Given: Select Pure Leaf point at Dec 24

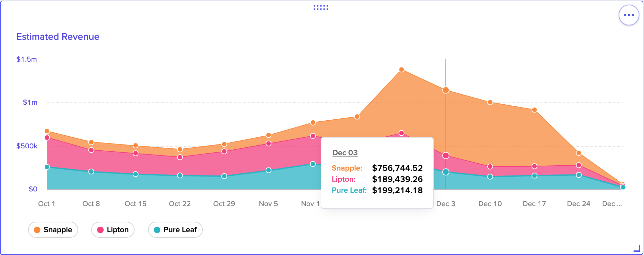Looking at the screenshot, I should [579, 175].
